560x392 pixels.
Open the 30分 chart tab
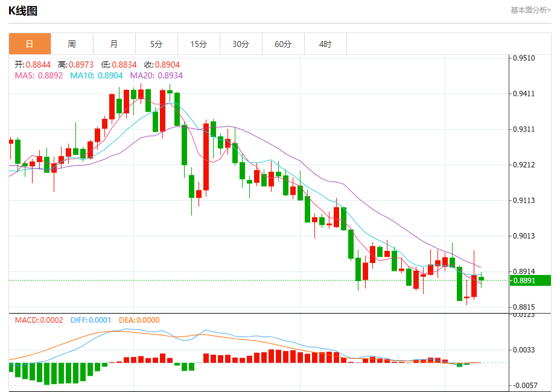(x=241, y=44)
